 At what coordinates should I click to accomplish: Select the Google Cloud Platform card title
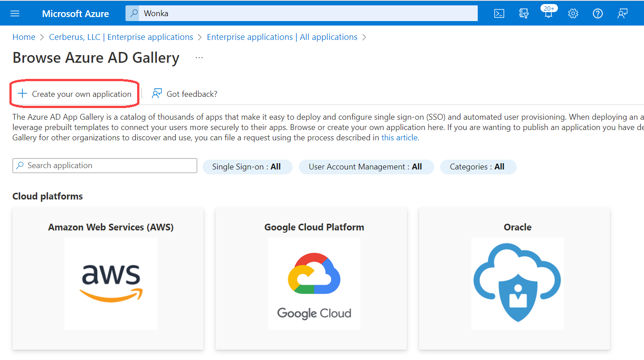click(x=314, y=227)
